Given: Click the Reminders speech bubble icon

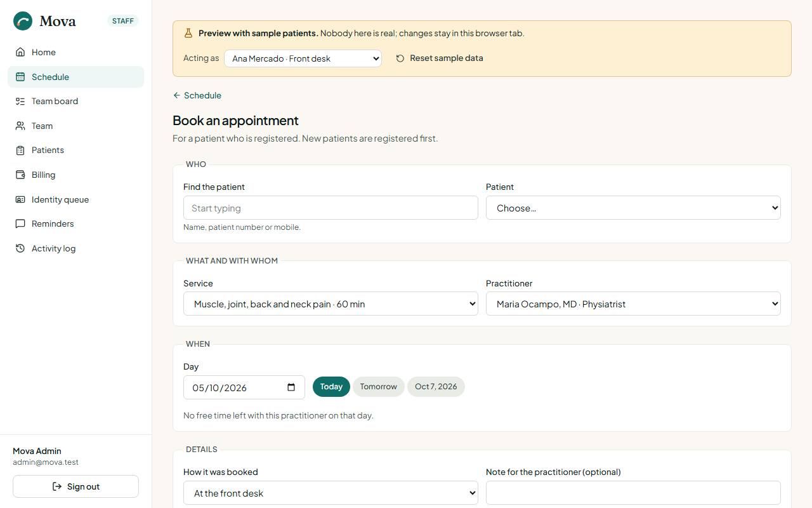Looking at the screenshot, I should coord(20,224).
